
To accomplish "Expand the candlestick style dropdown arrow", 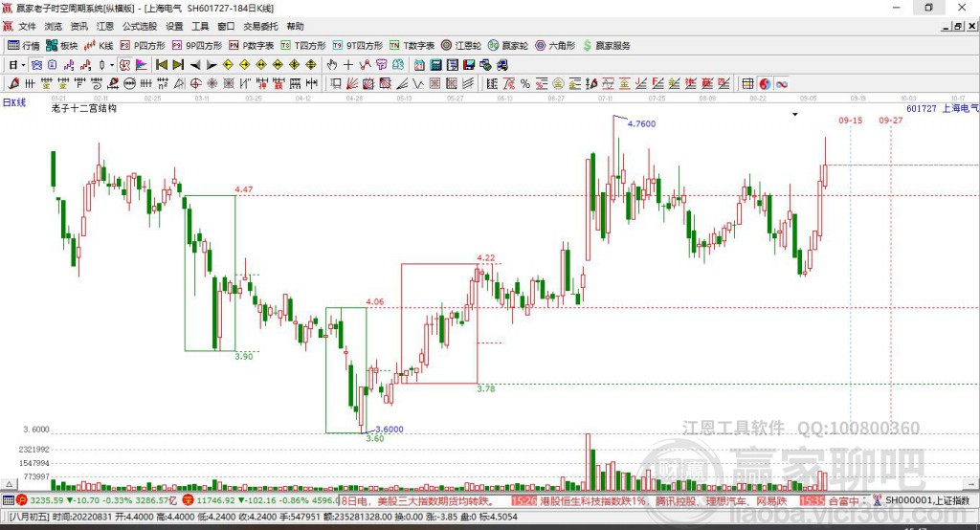I will point(112,65).
